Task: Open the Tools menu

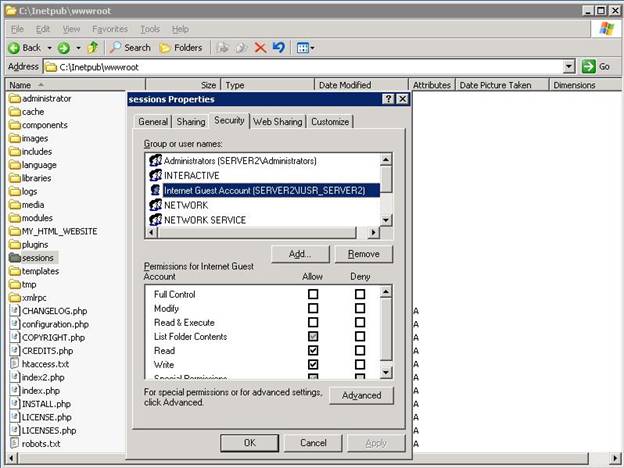Action: (150, 29)
